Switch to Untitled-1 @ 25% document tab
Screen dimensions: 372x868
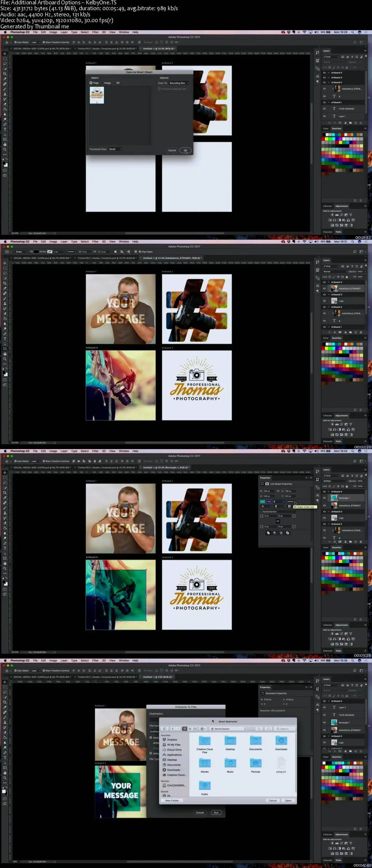pyautogui.click(x=159, y=677)
